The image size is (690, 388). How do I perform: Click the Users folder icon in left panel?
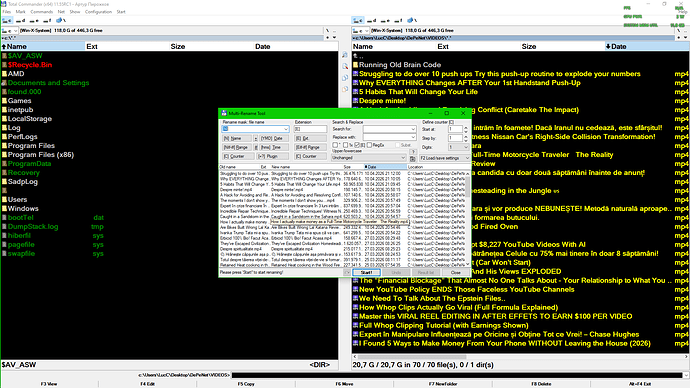tap(4, 200)
